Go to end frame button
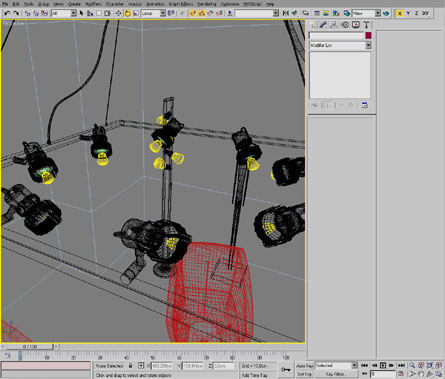 (x=401, y=366)
